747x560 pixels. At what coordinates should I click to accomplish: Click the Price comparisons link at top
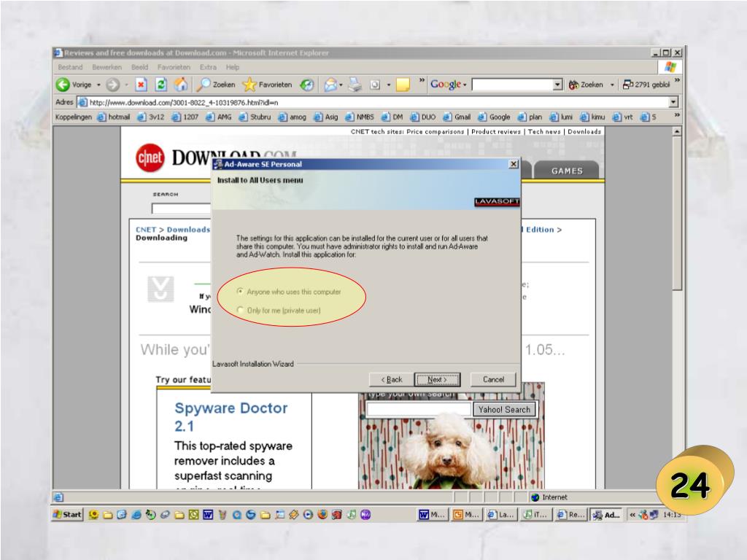click(435, 131)
